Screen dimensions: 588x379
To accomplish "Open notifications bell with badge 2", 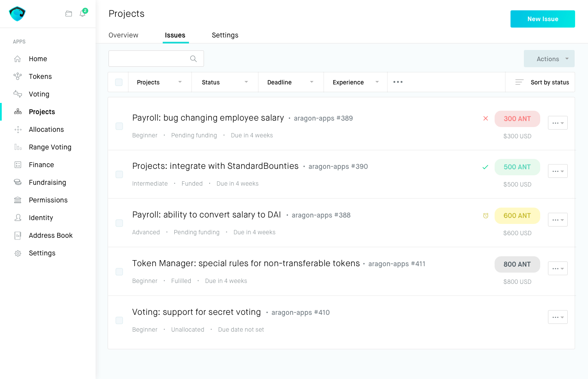I will [x=83, y=13].
